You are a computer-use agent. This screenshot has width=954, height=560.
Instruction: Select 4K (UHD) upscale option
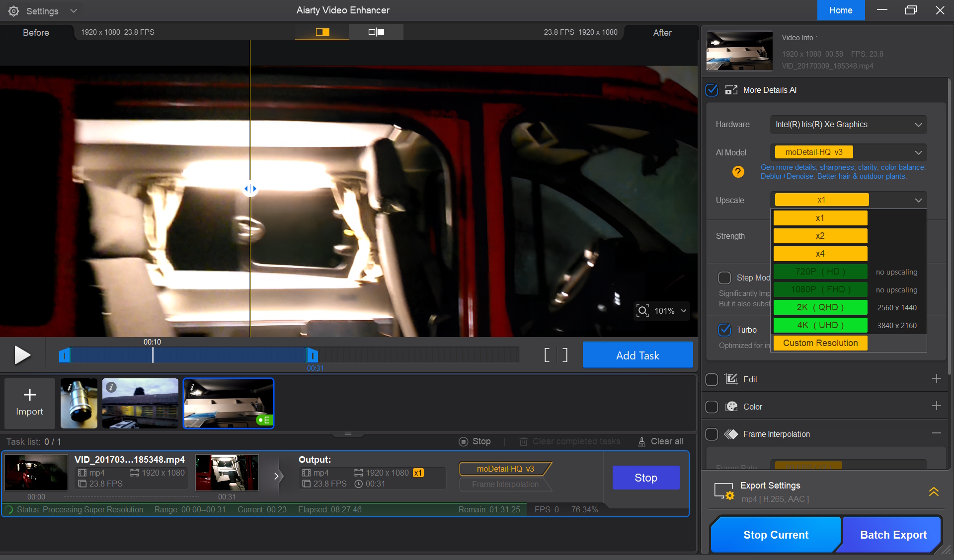click(820, 325)
